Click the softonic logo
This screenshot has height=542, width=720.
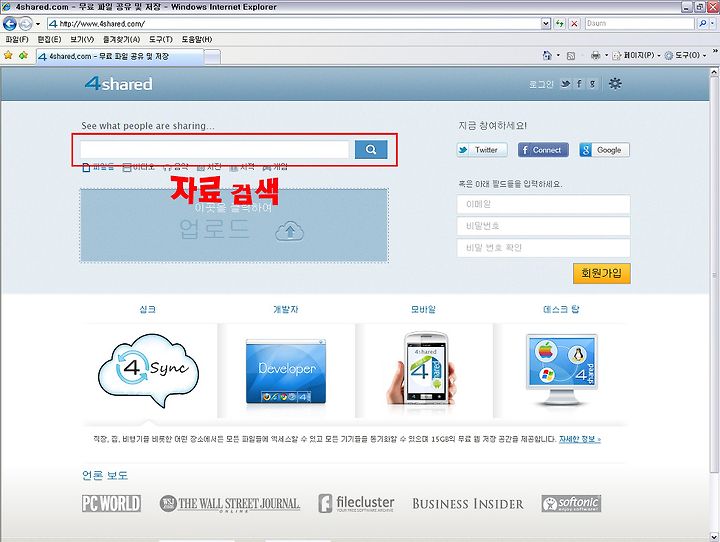pyautogui.click(x=571, y=503)
